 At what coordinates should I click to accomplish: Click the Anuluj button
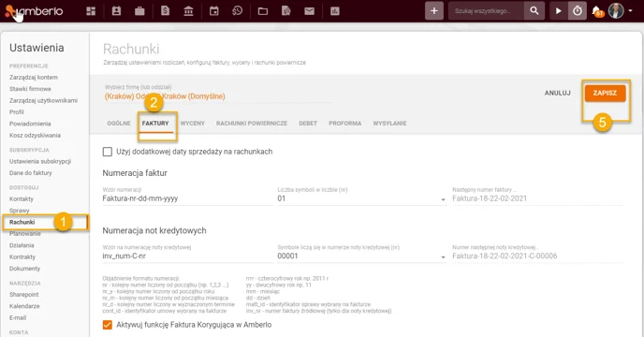[x=557, y=94]
